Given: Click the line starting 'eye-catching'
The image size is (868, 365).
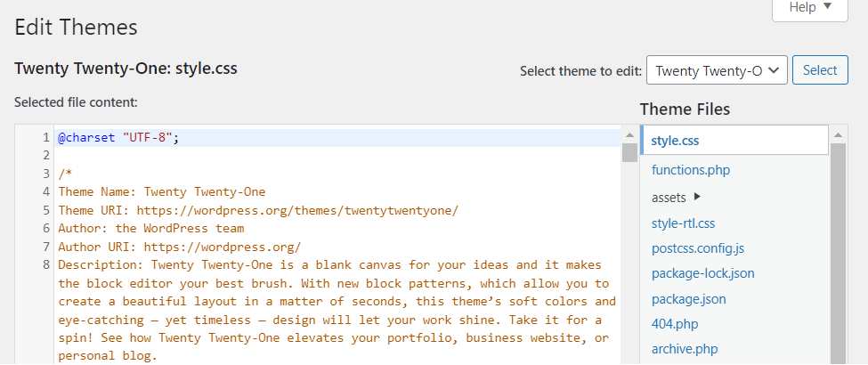Looking at the screenshot, I should (x=330, y=320).
